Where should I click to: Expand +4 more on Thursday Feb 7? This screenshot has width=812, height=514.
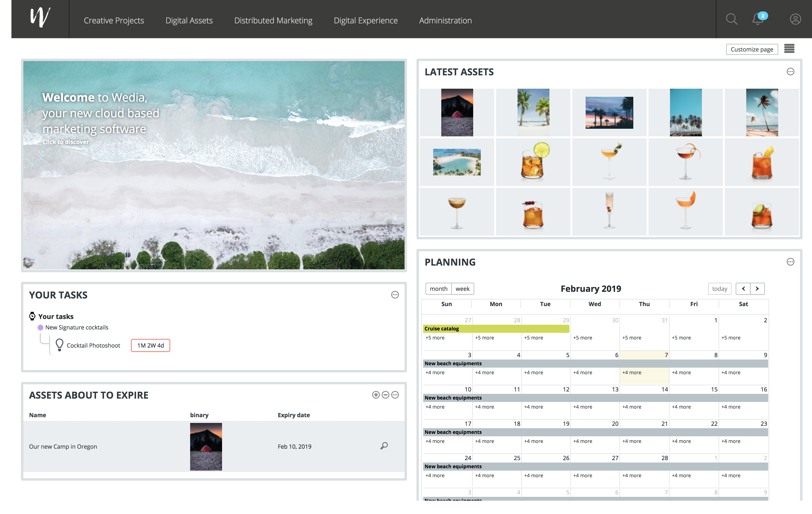tap(632, 373)
